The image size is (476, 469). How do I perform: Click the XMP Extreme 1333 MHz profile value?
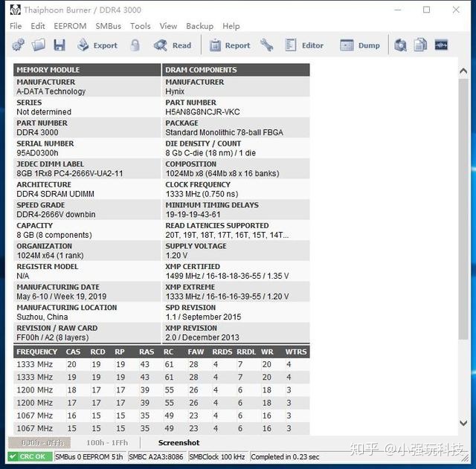[227, 297]
